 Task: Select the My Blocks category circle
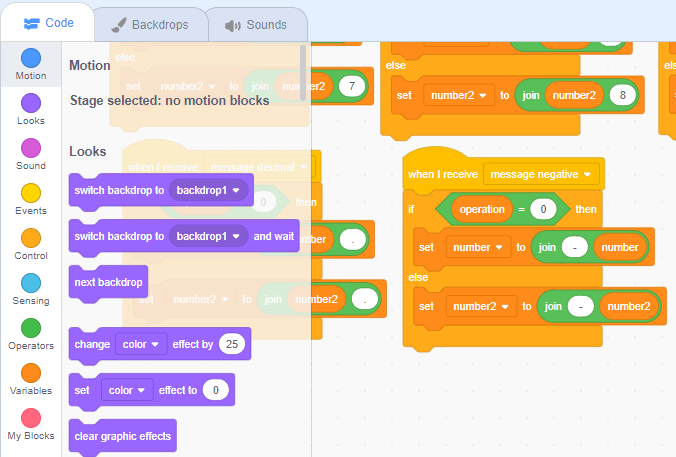[31, 418]
